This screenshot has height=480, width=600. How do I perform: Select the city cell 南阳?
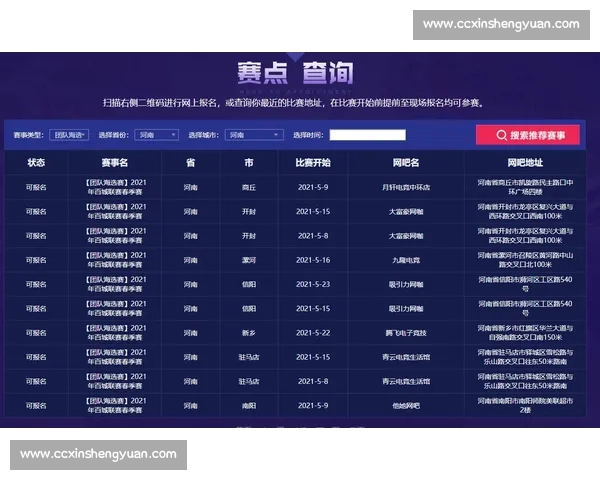tap(249, 406)
